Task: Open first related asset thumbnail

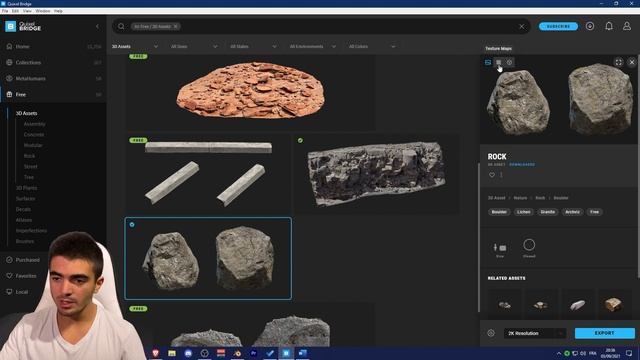Action: pos(504,304)
